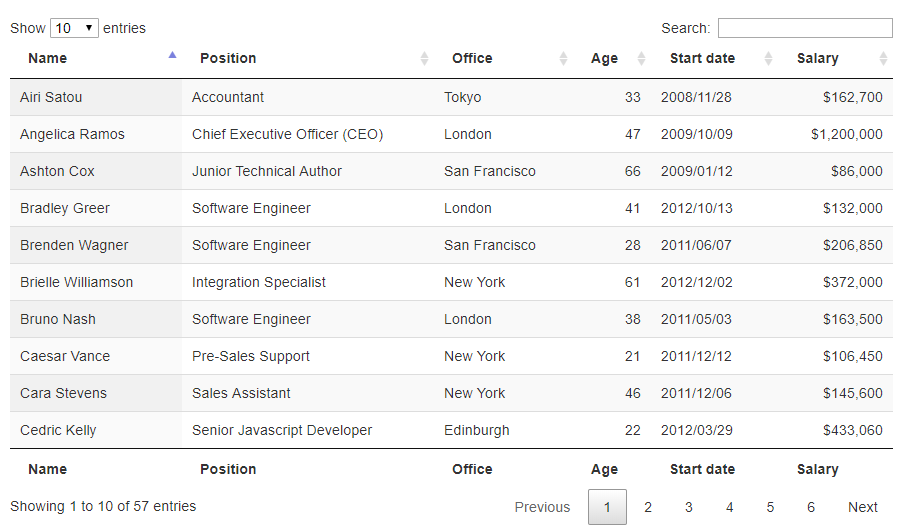Select page 1 in the pagination
This screenshot has height=531, width=914.
pyautogui.click(x=607, y=507)
